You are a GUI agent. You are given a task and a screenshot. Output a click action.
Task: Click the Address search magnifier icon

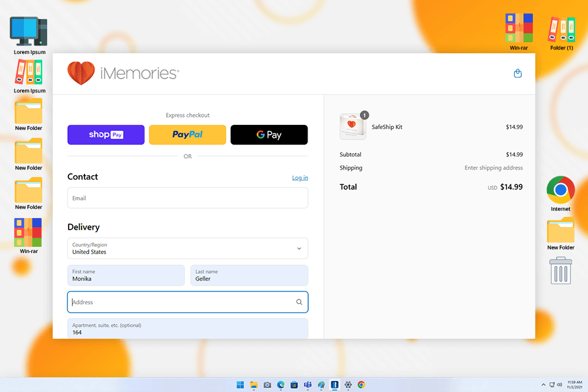(x=300, y=302)
